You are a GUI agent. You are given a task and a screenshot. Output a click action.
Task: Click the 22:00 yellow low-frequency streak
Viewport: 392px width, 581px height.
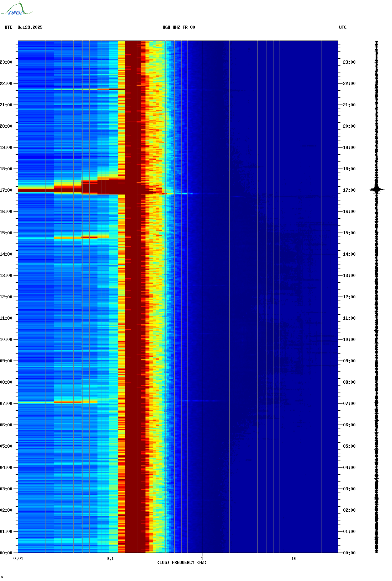click(89, 89)
